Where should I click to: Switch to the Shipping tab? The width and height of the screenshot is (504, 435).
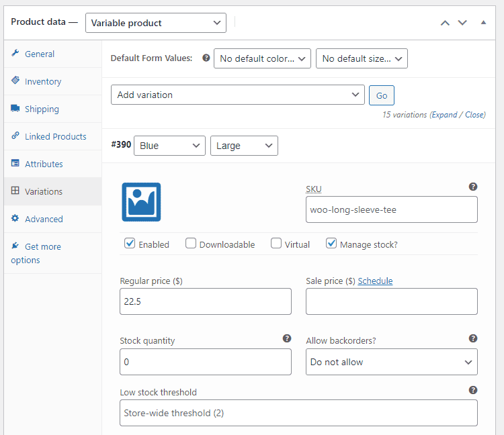[52, 109]
